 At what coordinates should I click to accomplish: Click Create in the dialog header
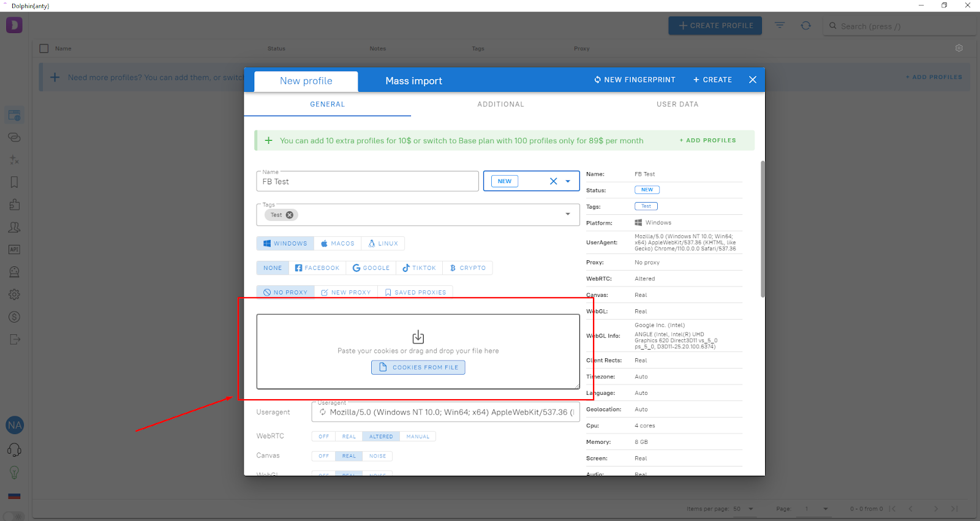coord(712,80)
